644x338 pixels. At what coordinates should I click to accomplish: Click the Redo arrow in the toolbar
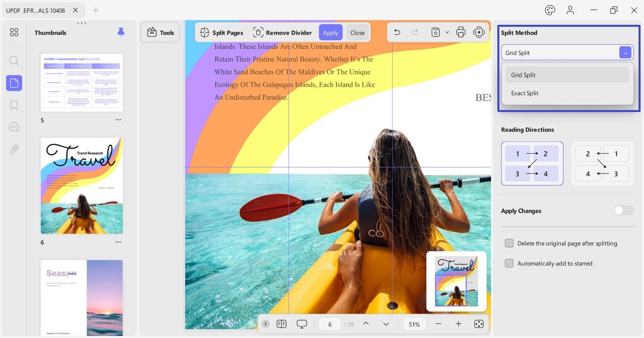pyautogui.click(x=415, y=32)
